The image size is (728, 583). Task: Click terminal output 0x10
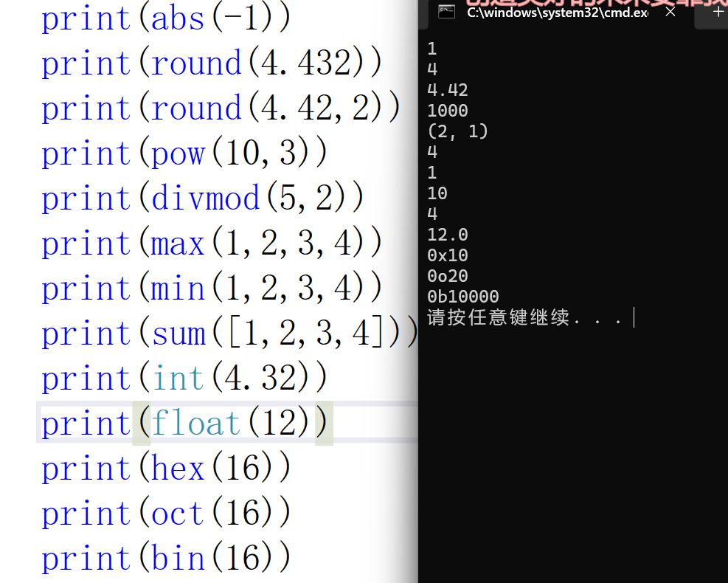pyautogui.click(x=448, y=255)
